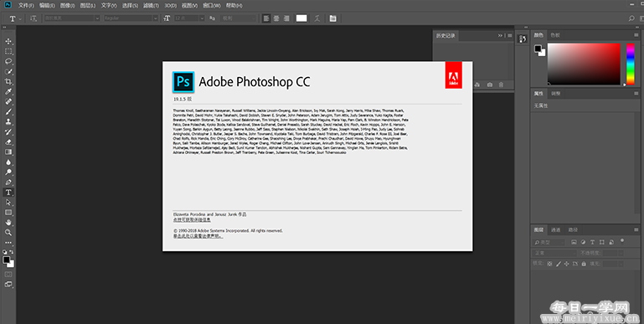This screenshot has height=324, width=644.
Task: Pick a color in the color field
Action: tap(584, 64)
